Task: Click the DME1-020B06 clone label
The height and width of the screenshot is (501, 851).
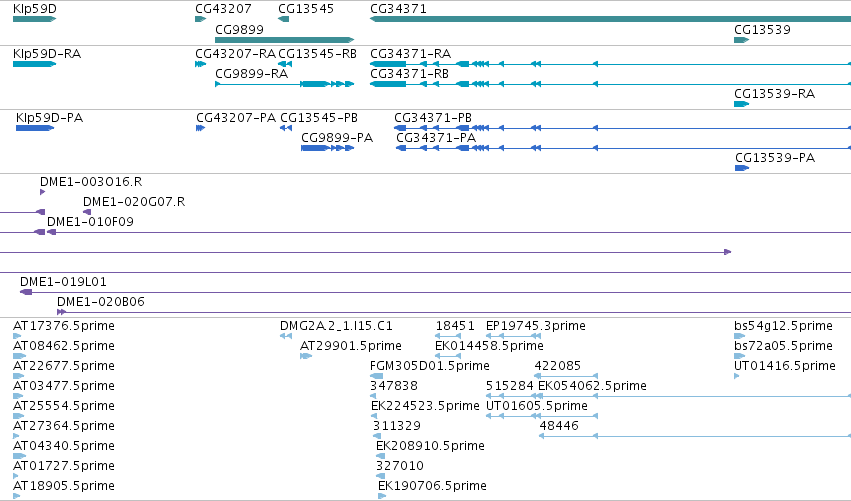Action: tap(101, 302)
